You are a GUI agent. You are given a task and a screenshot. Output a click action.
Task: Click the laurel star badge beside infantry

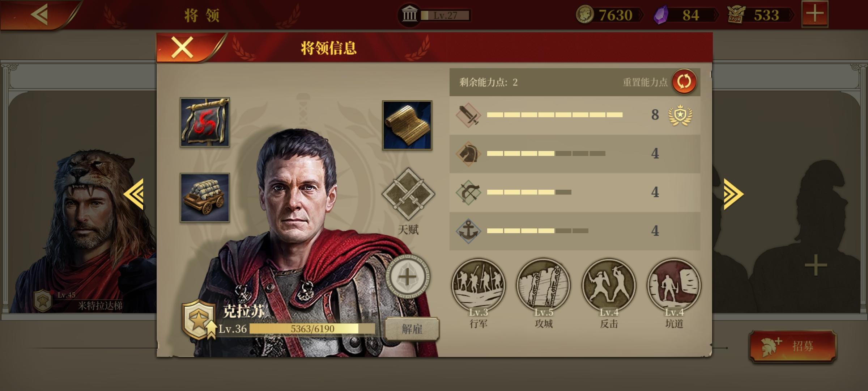click(x=680, y=115)
